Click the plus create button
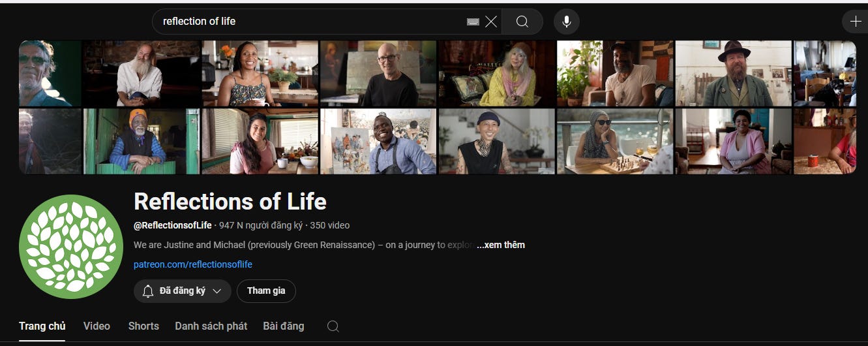Image resolution: width=868 pixels, height=346 pixels. (x=856, y=22)
